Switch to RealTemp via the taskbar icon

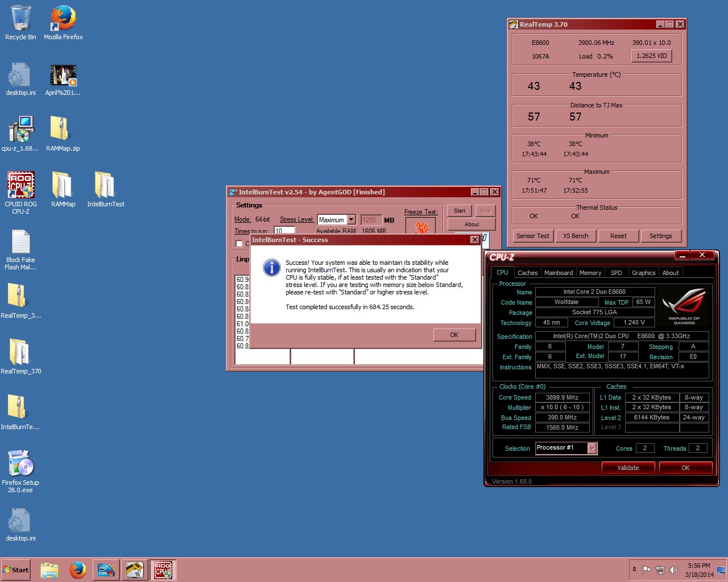tap(135, 570)
